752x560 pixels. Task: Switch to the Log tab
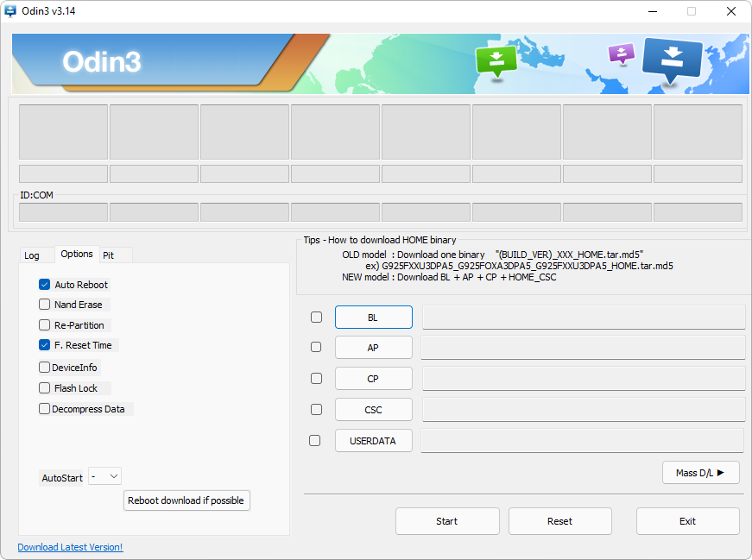click(x=32, y=255)
